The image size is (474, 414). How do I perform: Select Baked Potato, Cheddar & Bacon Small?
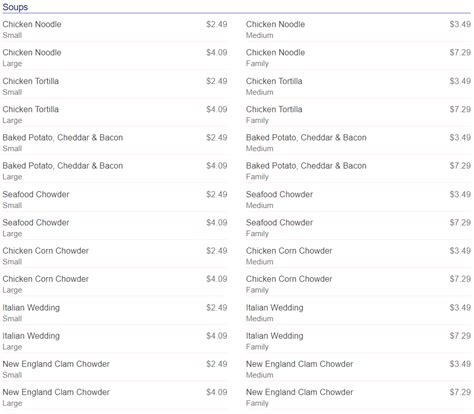pyautogui.click(x=115, y=143)
